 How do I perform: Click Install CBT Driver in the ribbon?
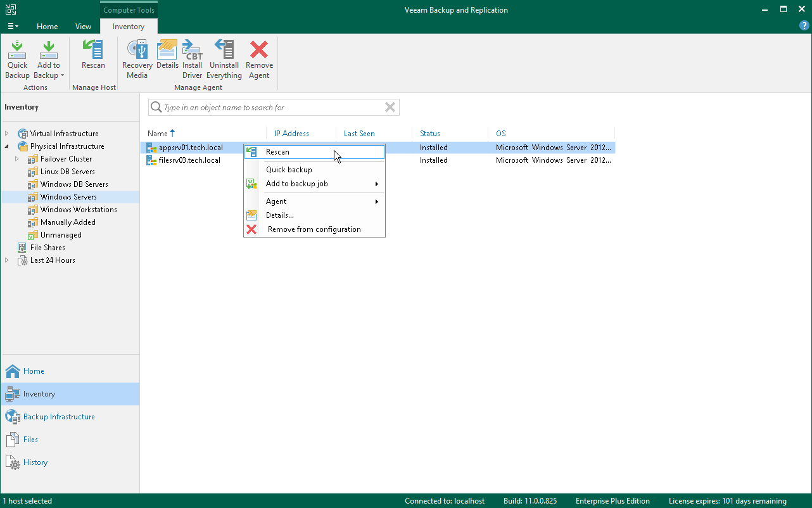point(193,60)
